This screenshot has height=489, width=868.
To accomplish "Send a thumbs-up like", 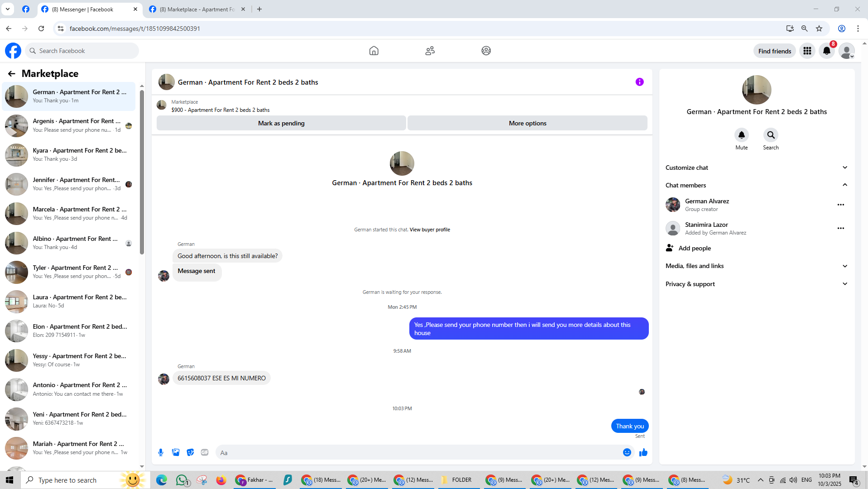I will tap(643, 452).
